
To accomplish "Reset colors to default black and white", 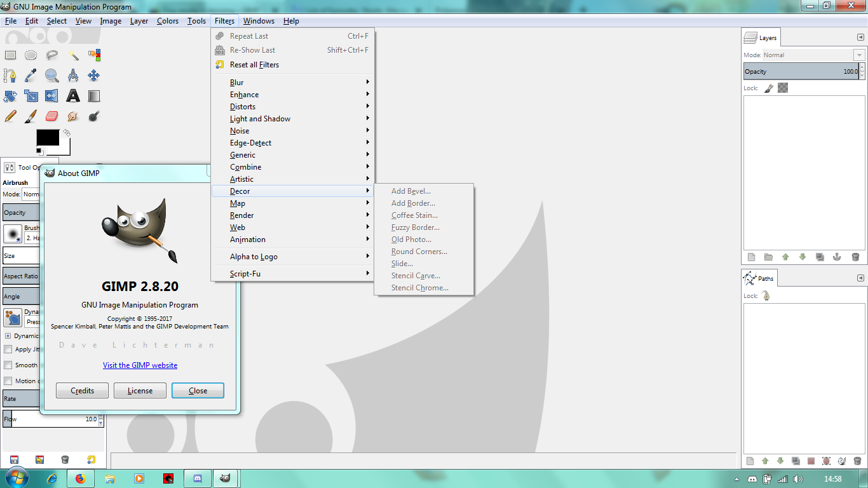I will pos(40,151).
